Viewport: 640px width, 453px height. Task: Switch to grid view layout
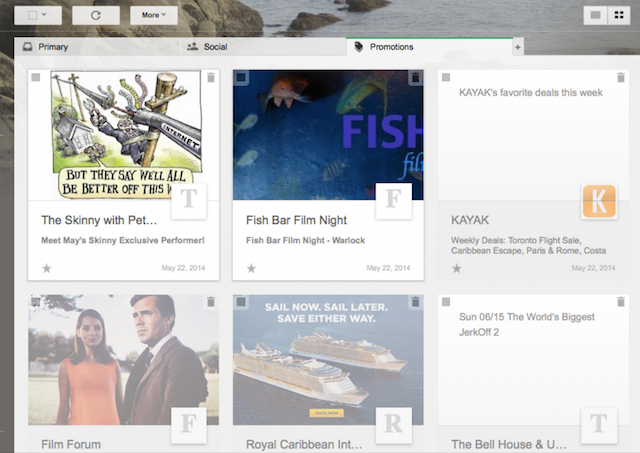click(x=619, y=15)
